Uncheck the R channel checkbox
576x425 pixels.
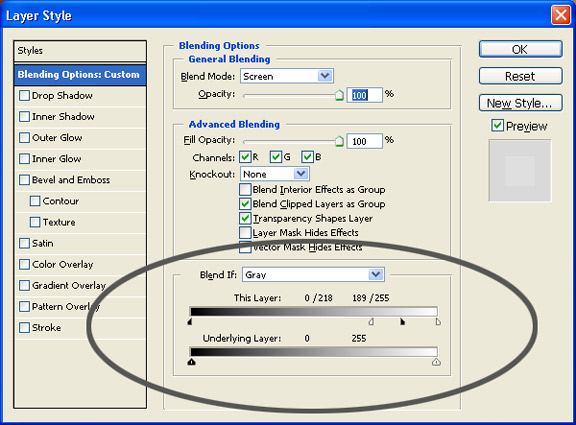click(x=245, y=157)
